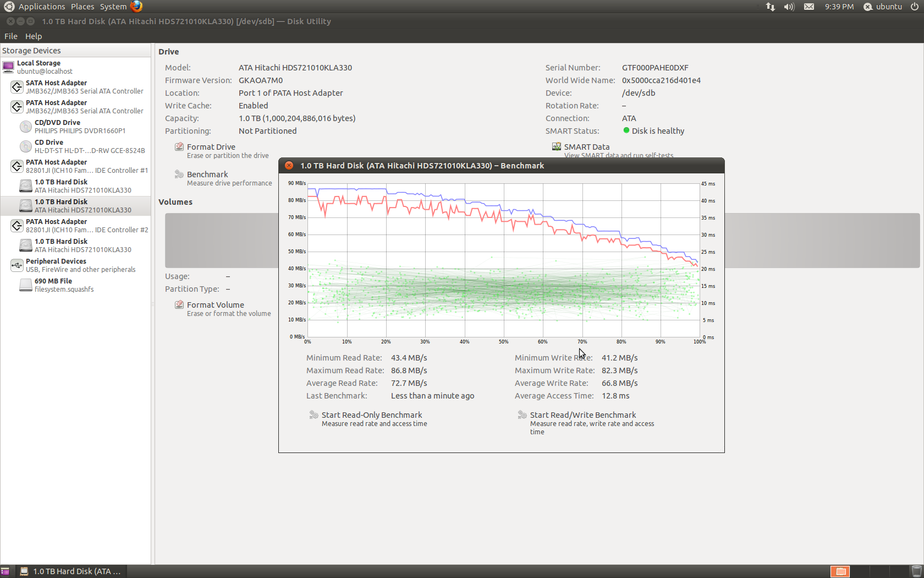Select PATA Host Adapter JMB362/JMB363 controller

pos(75,107)
